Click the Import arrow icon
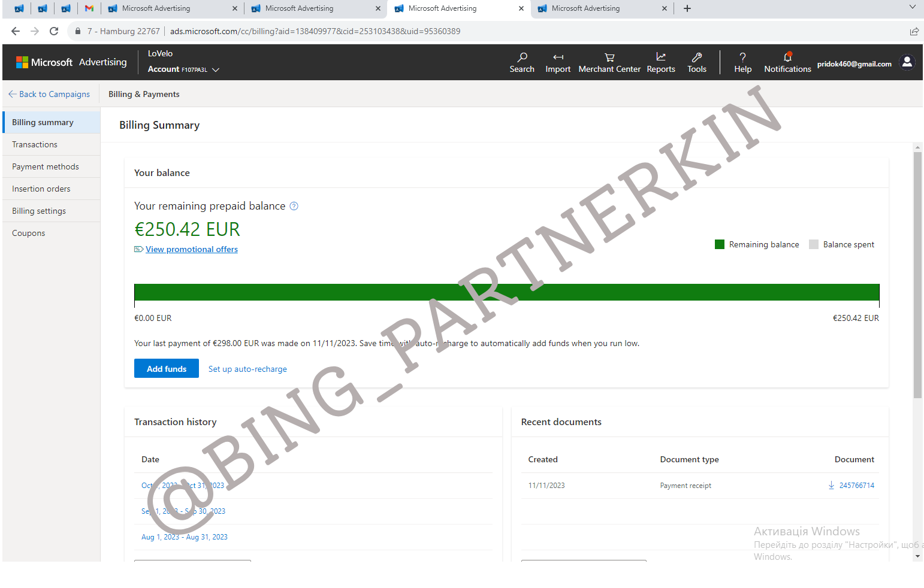 pos(558,57)
